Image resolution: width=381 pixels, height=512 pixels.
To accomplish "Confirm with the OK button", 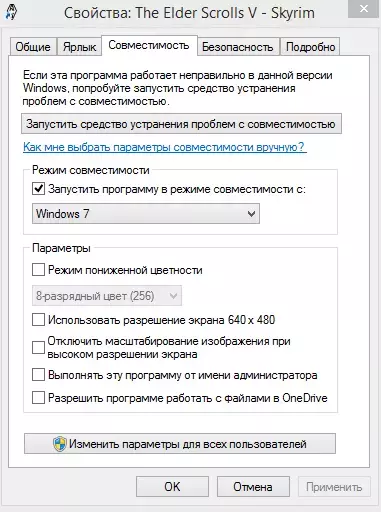I will (172, 487).
